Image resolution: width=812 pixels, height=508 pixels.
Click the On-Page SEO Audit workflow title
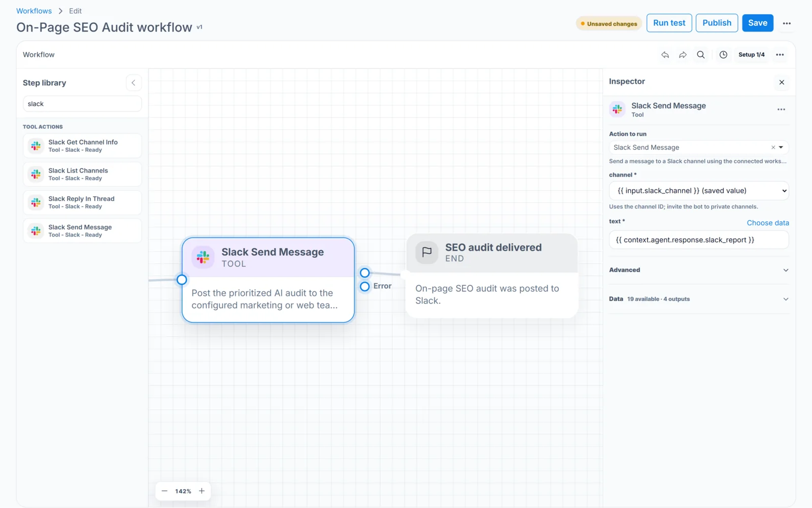104,27
